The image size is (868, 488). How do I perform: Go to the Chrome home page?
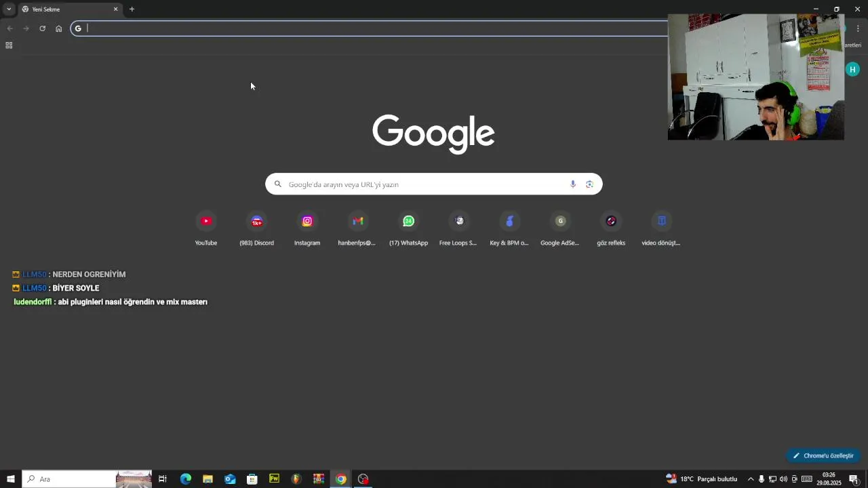(59, 28)
